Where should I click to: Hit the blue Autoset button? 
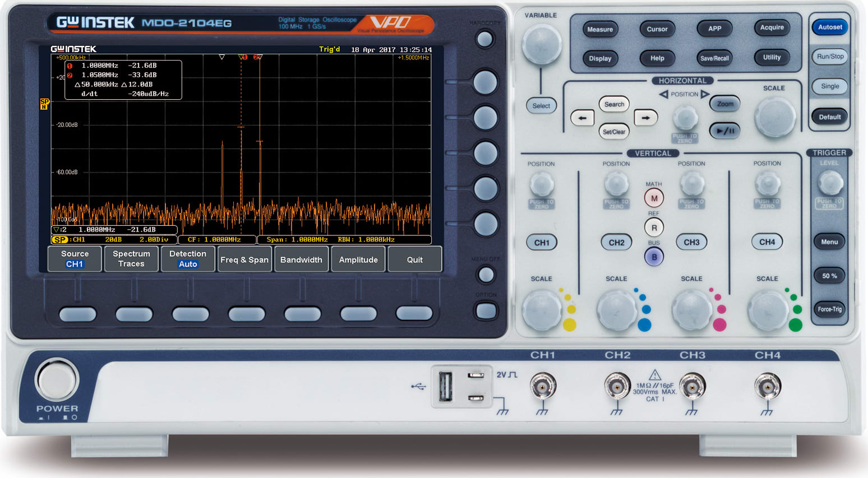[x=830, y=27]
